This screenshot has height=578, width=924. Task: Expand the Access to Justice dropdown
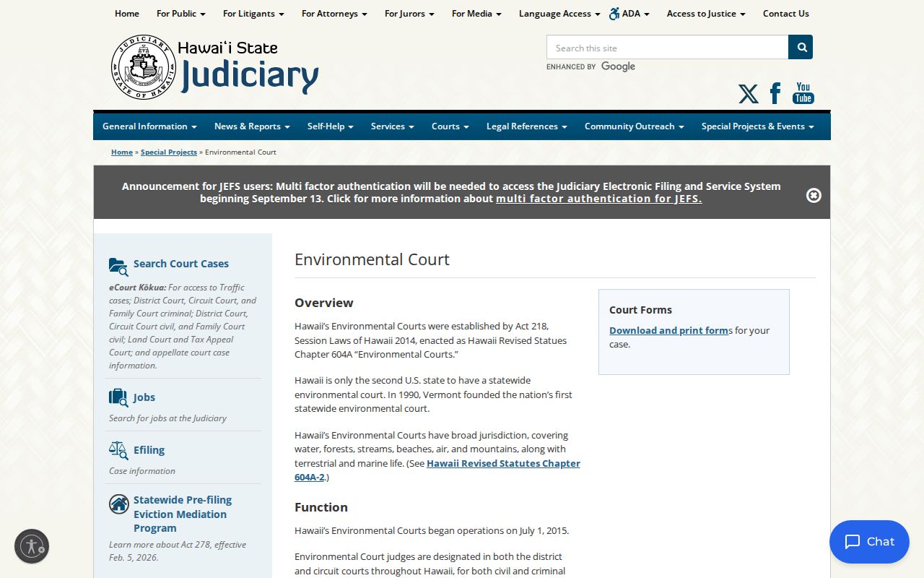pyautogui.click(x=706, y=14)
